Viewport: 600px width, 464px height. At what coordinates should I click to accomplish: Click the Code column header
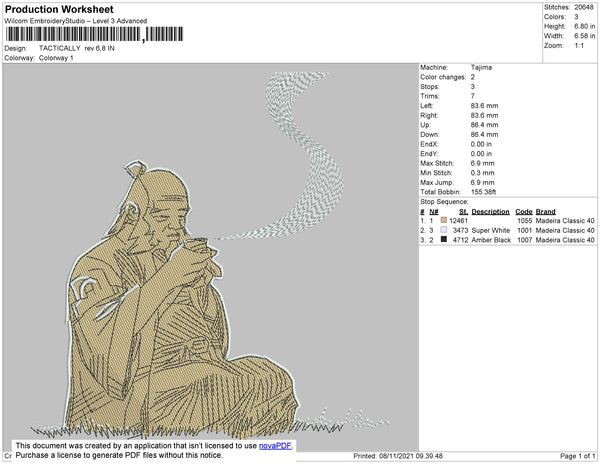coord(523,212)
